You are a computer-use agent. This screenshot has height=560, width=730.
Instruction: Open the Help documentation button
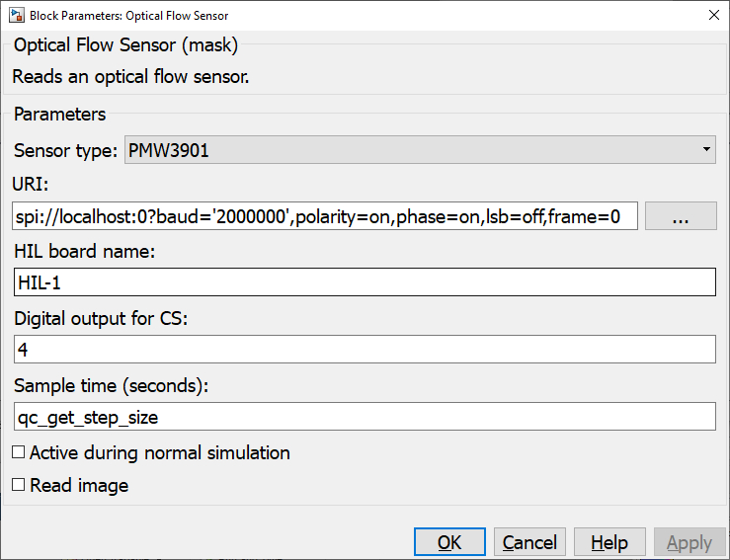click(608, 542)
